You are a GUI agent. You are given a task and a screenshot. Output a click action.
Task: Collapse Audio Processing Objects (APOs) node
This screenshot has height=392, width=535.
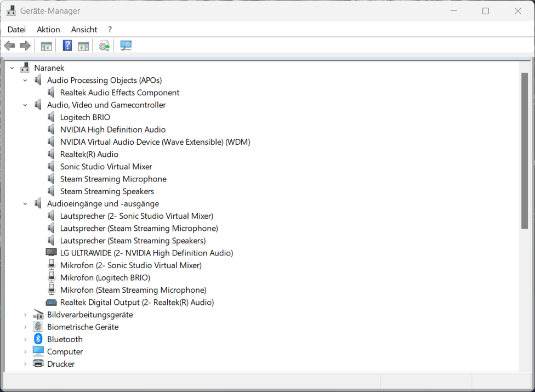click(25, 80)
